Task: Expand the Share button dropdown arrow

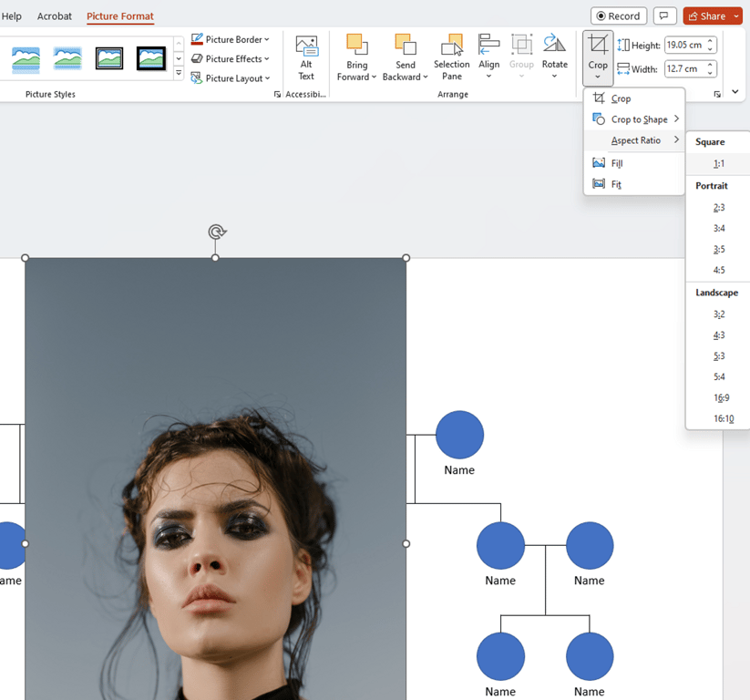Action: 736,15
